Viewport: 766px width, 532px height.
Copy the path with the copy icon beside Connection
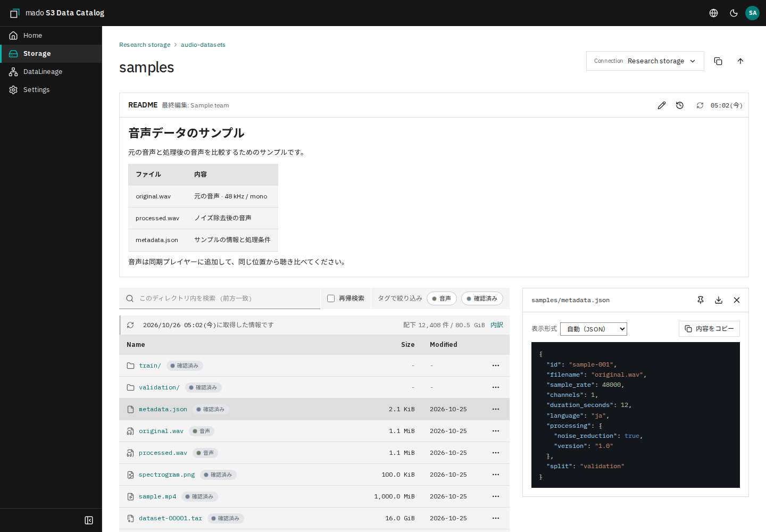pos(718,61)
